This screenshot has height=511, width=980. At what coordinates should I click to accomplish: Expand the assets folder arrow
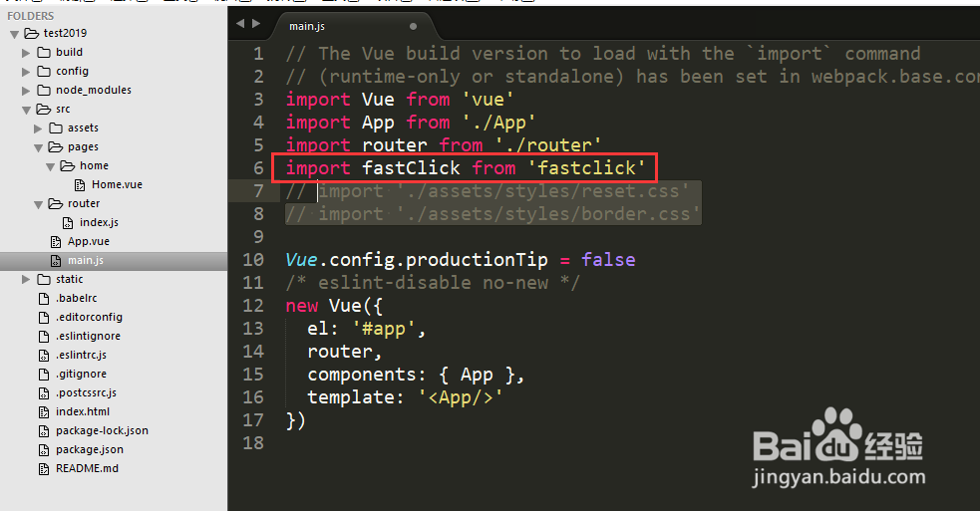[x=39, y=128]
